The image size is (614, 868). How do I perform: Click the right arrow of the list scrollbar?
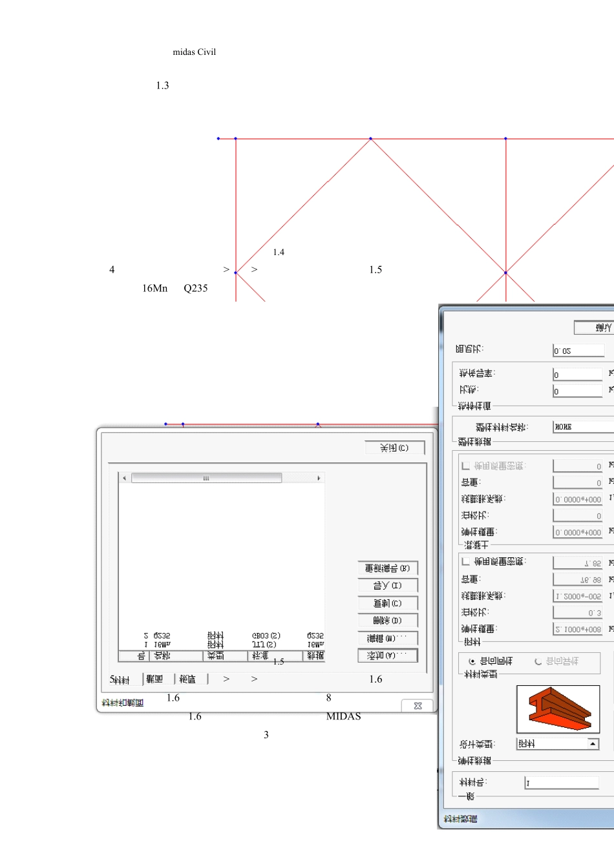click(x=319, y=478)
